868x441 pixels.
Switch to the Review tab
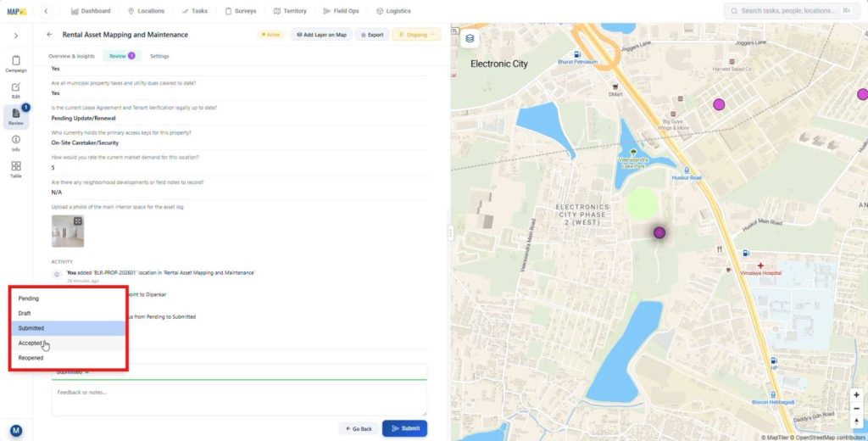[x=122, y=56]
